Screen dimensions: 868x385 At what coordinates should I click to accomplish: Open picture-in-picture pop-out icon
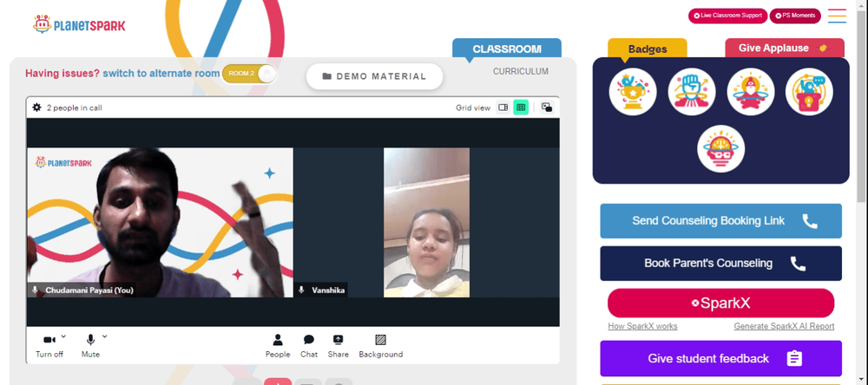click(x=547, y=108)
